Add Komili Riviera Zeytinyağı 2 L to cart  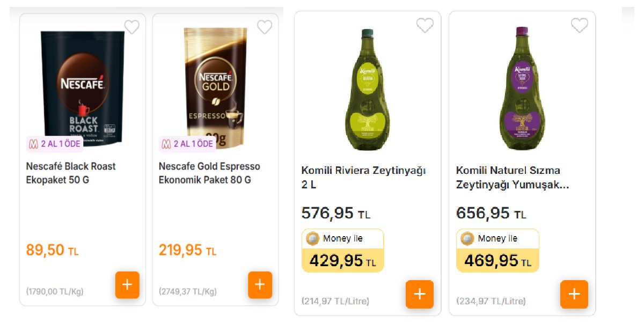tap(420, 294)
